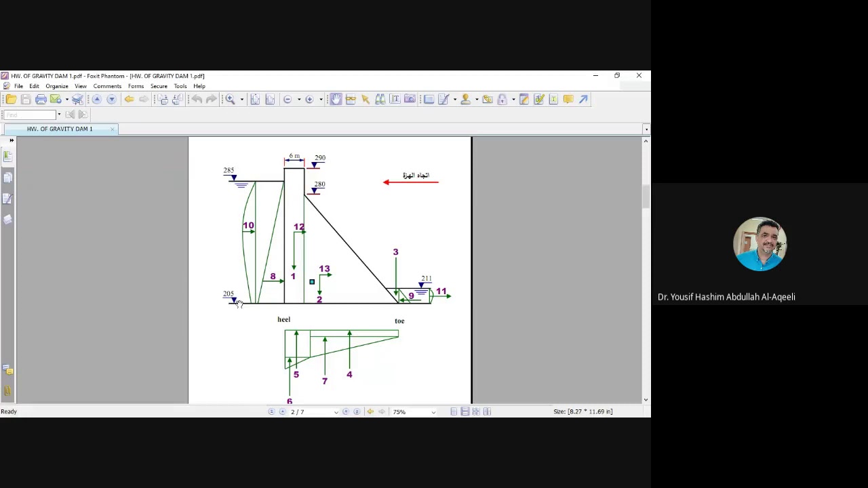The image size is (868, 488).
Task: Click the Open folder icon in toolbar
Action: coord(11,100)
